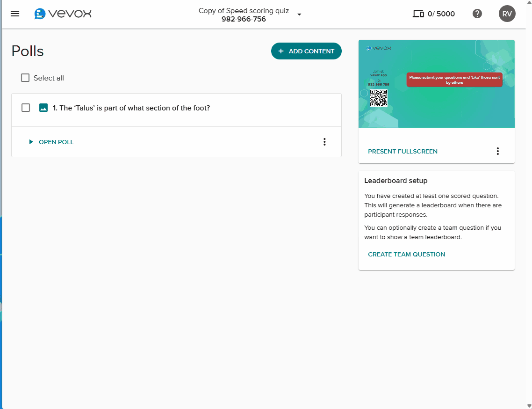The height and width of the screenshot is (409, 532).
Task: Click the session title 'Copy of Speed scoring quiz'
Action: [244, 11]
